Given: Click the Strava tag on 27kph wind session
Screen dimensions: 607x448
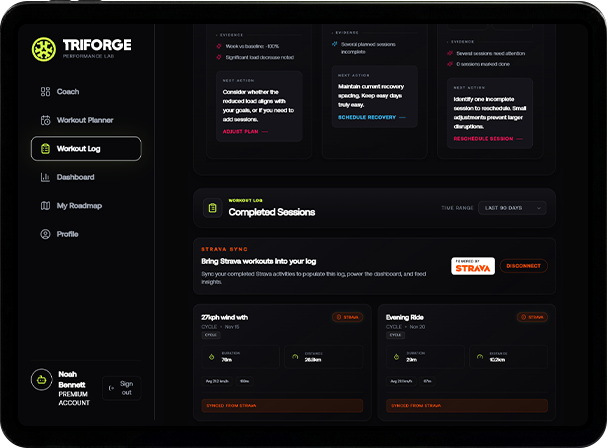Looking at the screenshot, I should [347, 317].
